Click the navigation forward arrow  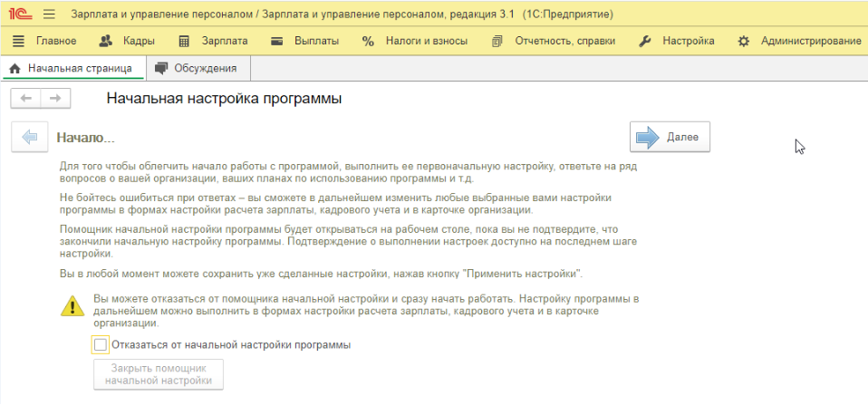pos(55,98)
